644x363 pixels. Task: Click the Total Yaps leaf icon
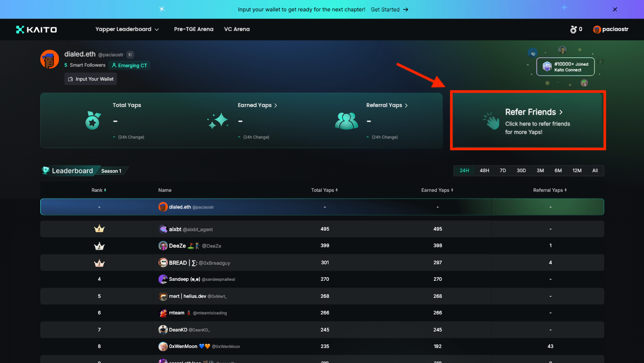coord(92,120)
